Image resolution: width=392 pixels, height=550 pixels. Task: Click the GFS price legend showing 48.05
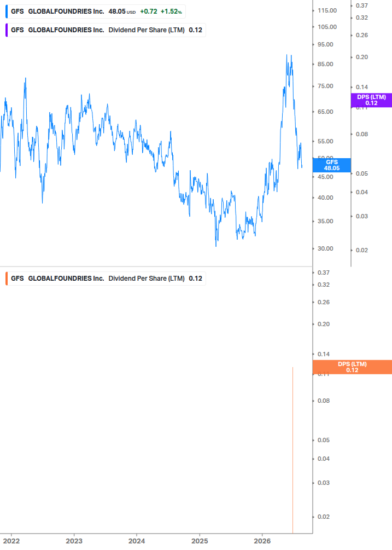pos(95,11)
